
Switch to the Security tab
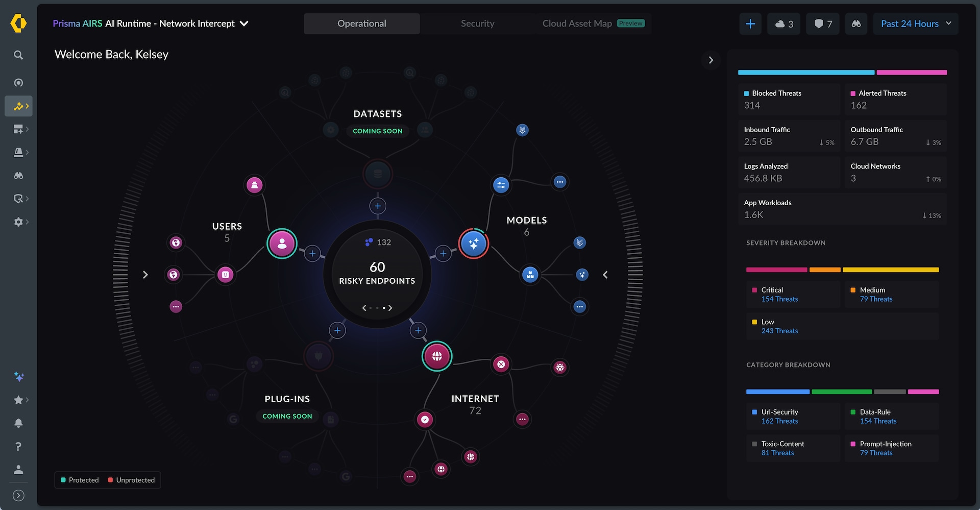pyautogui.click(x=477, y=23)
